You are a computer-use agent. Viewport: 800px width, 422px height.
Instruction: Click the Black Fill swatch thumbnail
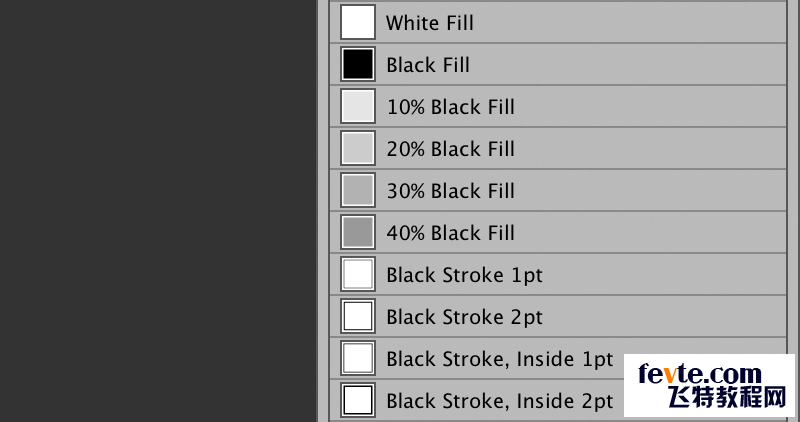click(x=358, y=64)
